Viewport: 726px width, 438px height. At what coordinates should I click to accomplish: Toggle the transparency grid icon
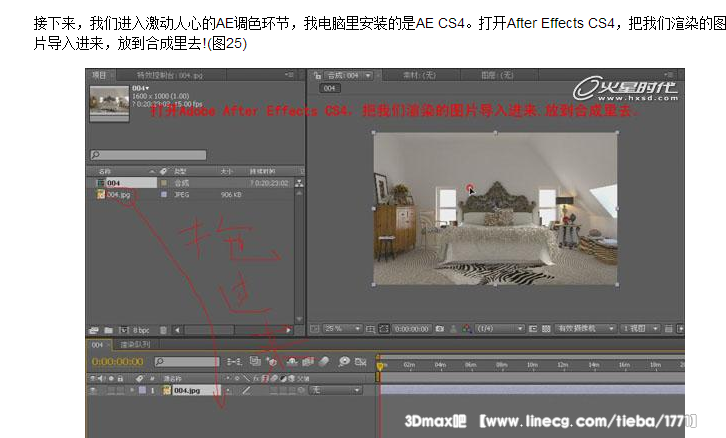pyautogui.click(x=546, y=329)
